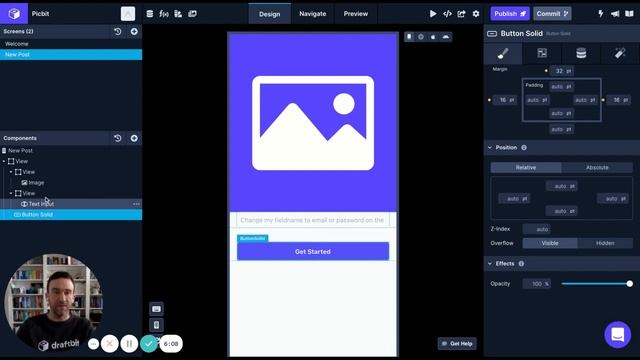The width and height of the screenshot is (640, 360).
Task: Open the Components panel history icon
Action: 118,138
